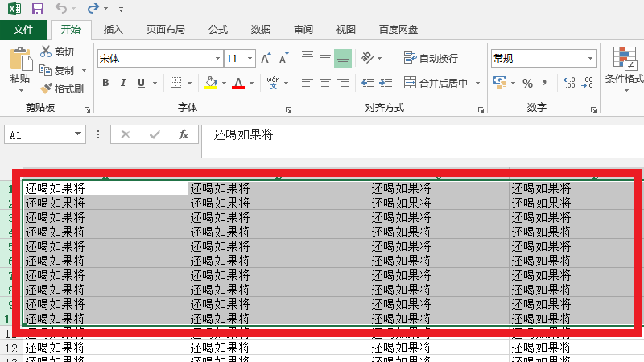
Task: Expand the borders dropdown arrow
Action: pos(189,83)
